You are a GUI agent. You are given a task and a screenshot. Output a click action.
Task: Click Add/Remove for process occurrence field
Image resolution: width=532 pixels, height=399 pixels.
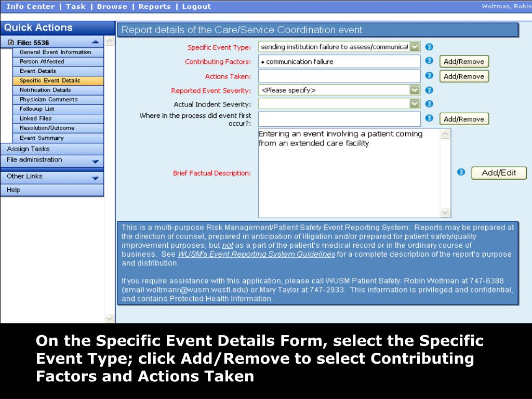(x=464, y=119)
